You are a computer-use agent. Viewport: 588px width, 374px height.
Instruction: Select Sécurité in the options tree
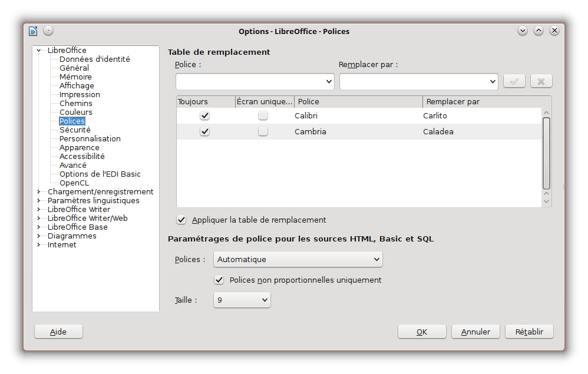point(75,130)
